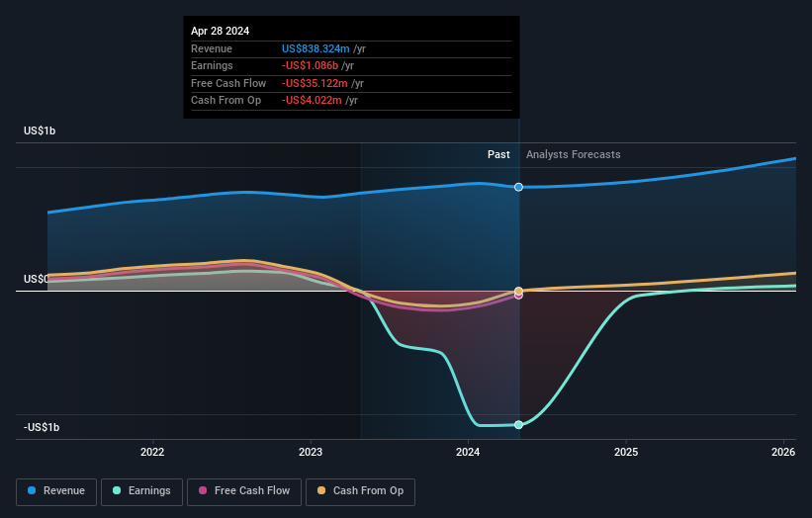The height and width of the screenshot is (518, 812).
Task: Select the 2024 x-axis label
Action: (x=468, y=452)
